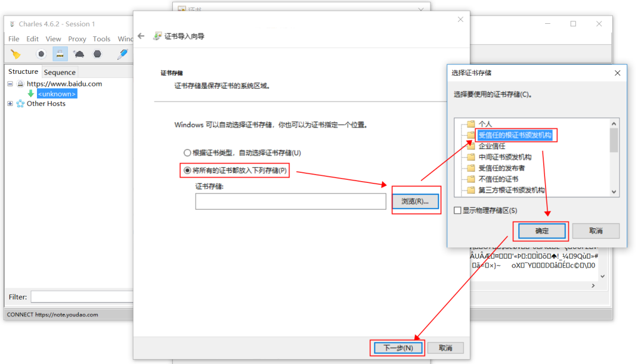The width and height of the screenshot is (644, 364).
Task: Expand the Other Hosts node
Action: [x=10, y=103]
